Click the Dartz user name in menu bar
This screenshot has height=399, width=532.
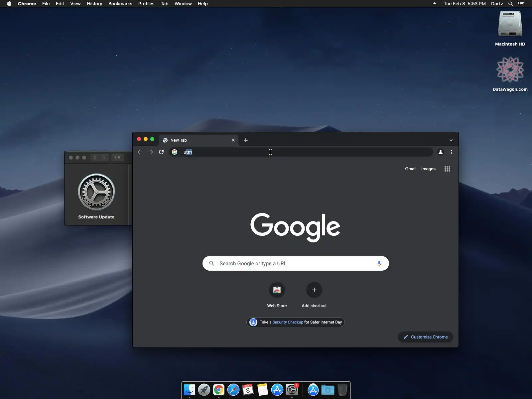[x=497, y=4]
